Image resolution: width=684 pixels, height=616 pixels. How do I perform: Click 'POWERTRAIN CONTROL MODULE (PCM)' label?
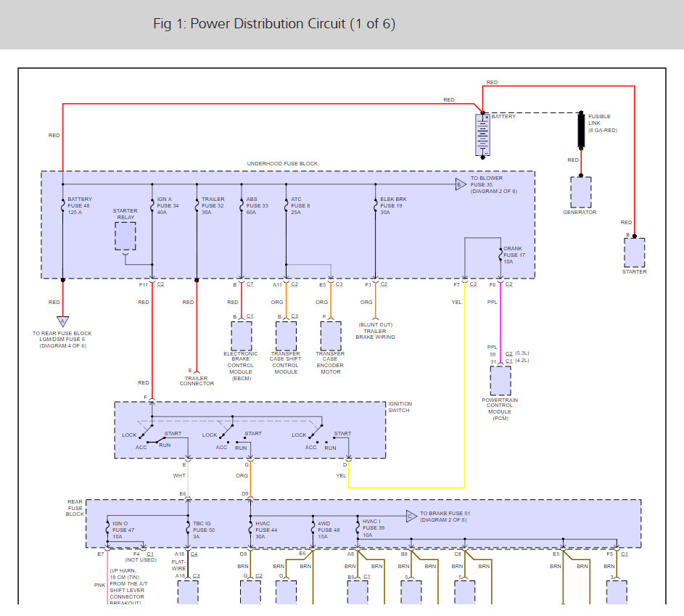[500, 409]
